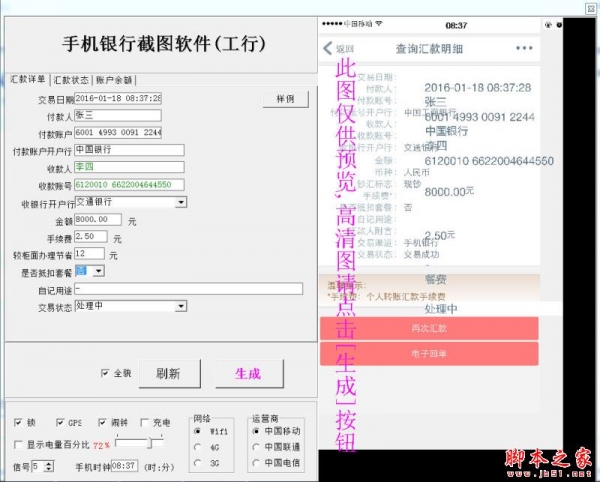
Task: Click the 手续费 field showing 2.50
Action: pos(91,236)
